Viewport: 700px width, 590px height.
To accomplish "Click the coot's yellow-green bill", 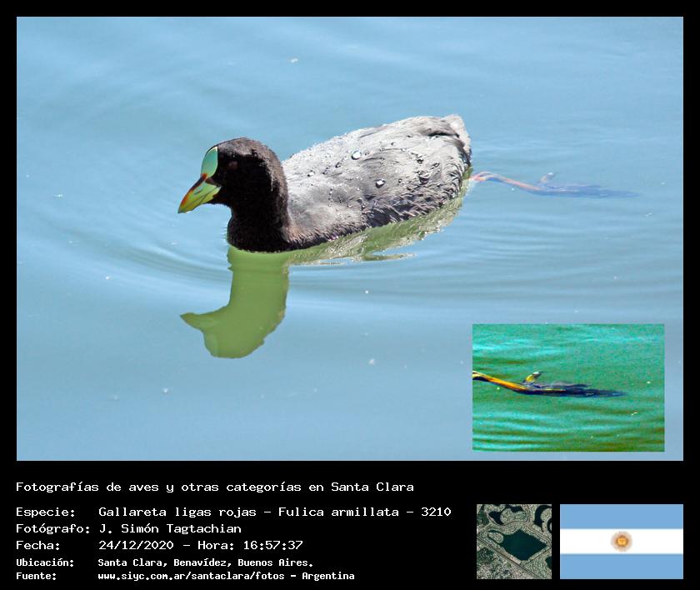I will tap(197, 195).
